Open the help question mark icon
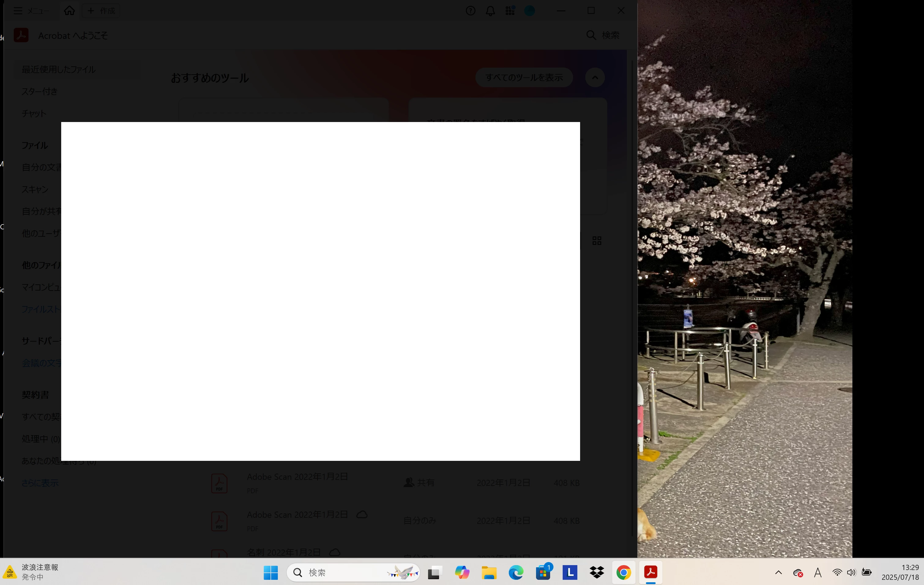 point(471,11)
